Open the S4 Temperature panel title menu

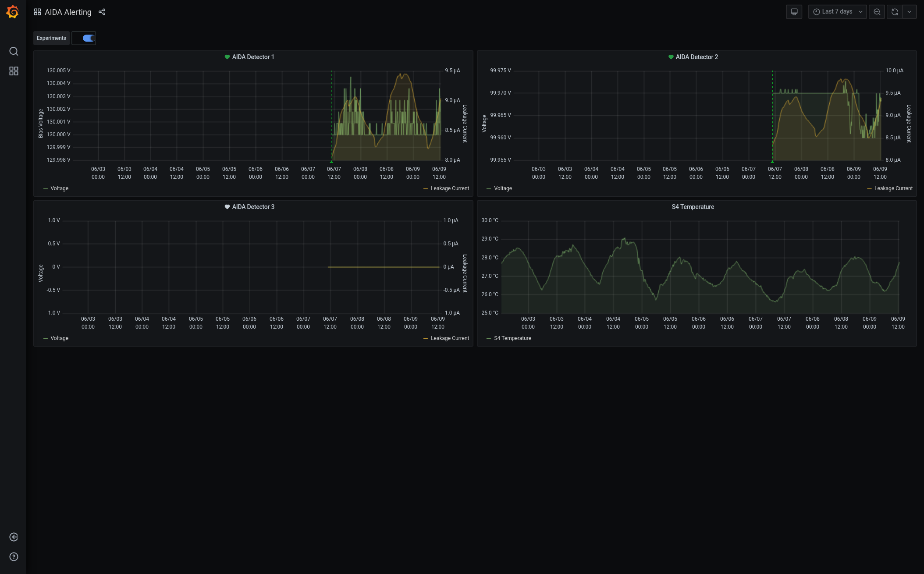tap(693, 207)
